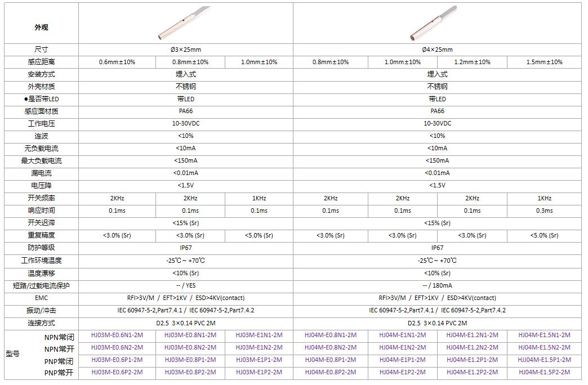The height and width of the screenshot is (385, 588).
Task: Open model link HJ04M-E1.2N2-2M
Action: 472,347
